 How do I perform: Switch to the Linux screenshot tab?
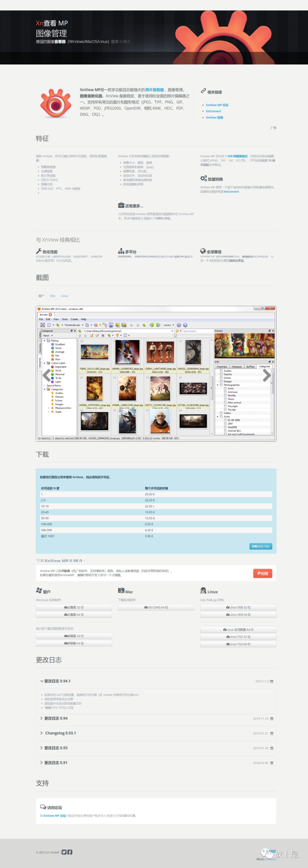pyautogui.click(x=64, y=296)
